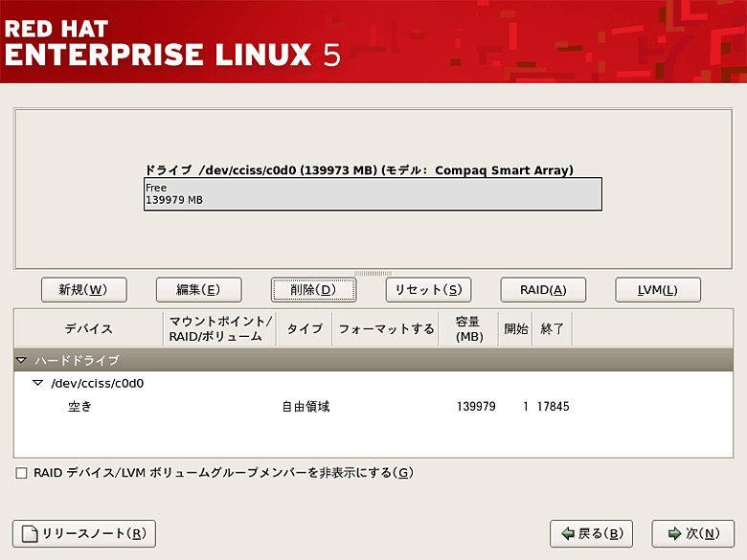
Task: Select the Free 139979 MB drive bar
Action: click(x=373, y=193)
